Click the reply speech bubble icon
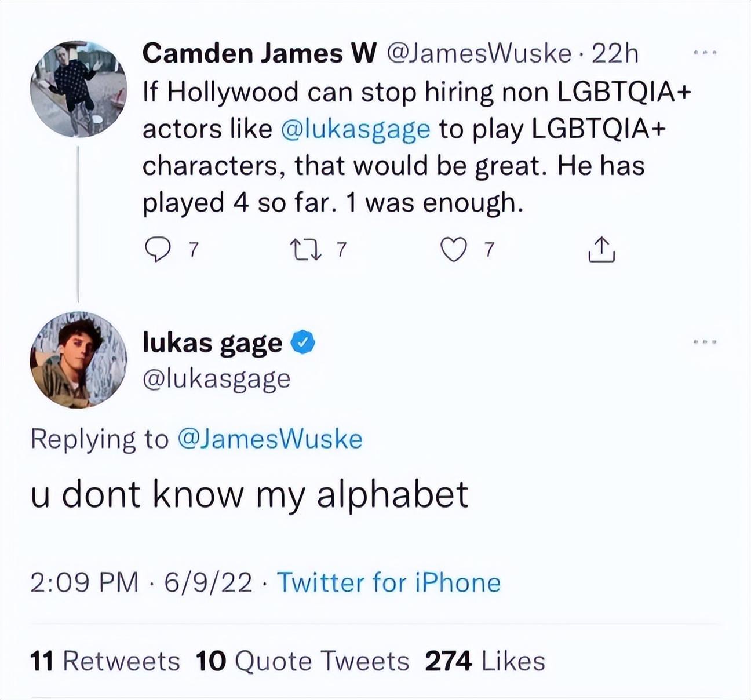Image resolution: width=751 pixels, height=700 pixels. tap(155, 250)
